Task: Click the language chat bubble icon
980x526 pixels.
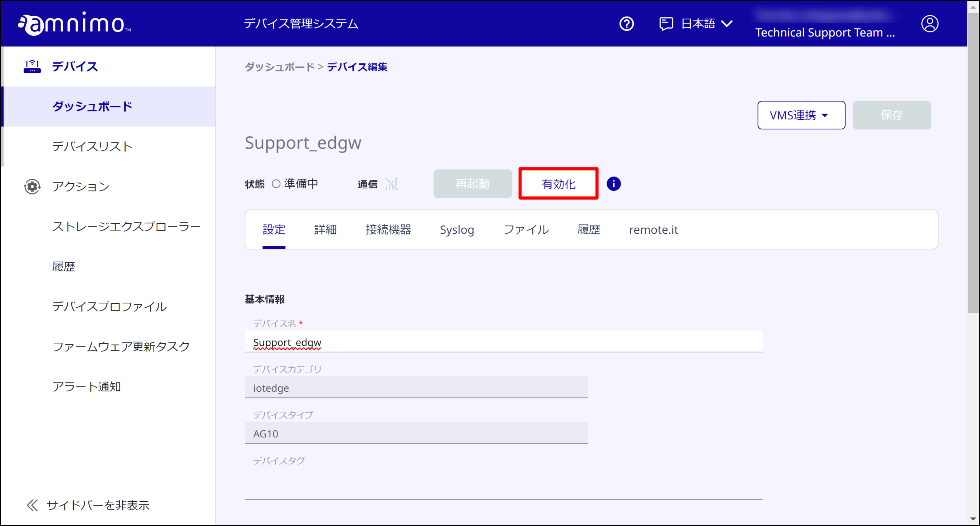Action: click(666, 24)
